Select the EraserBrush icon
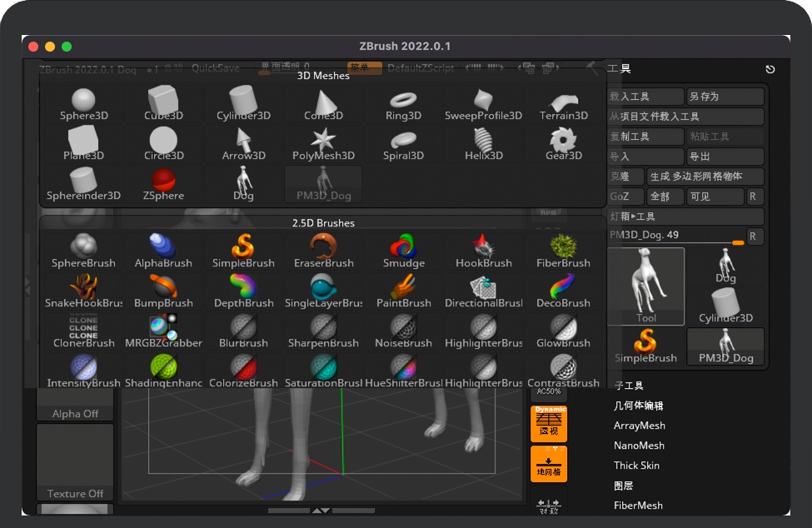Viewport: 812px width, 528px height. point(323,252)
